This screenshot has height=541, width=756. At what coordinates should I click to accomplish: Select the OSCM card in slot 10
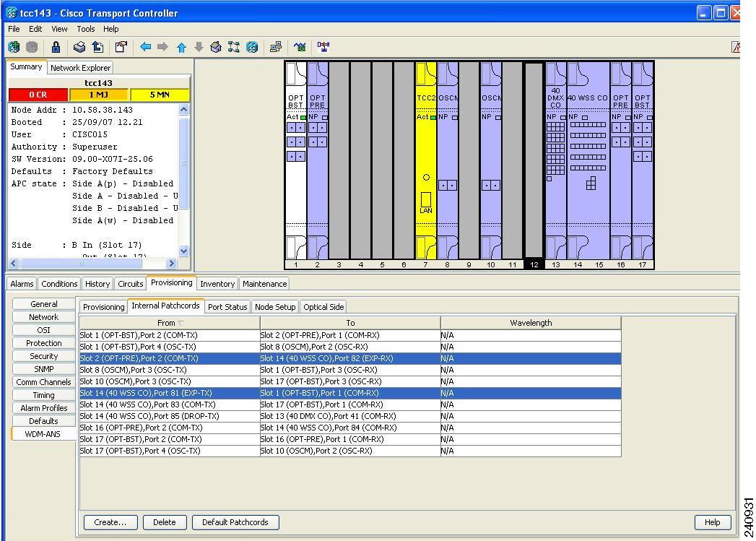point(491,160)
